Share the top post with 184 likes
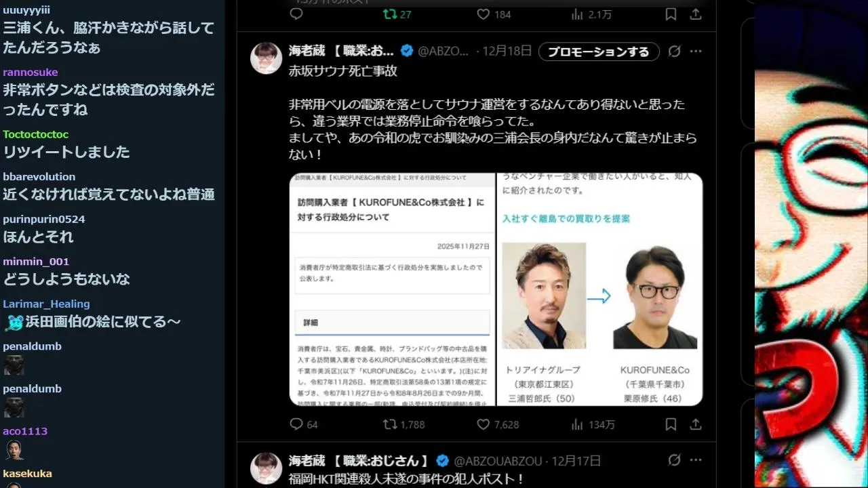 (x=696, y=14)
